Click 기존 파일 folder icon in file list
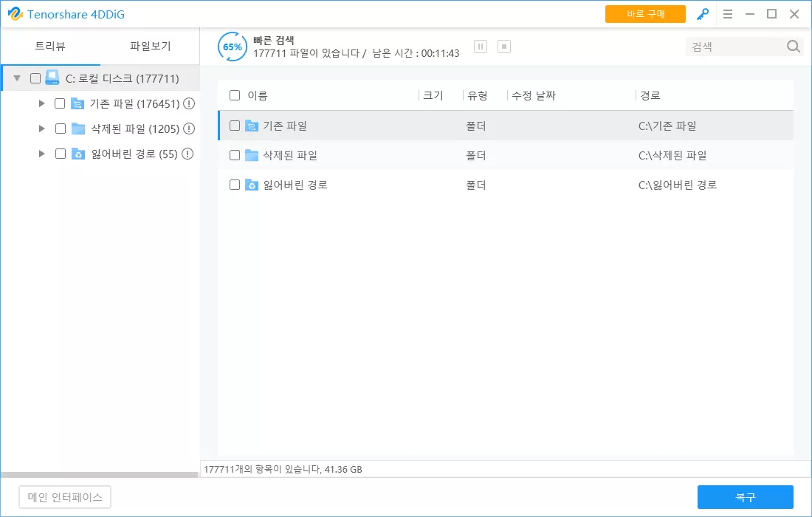Image resolution: width=812 pixels, height=517 pixels. coord(252,126)
